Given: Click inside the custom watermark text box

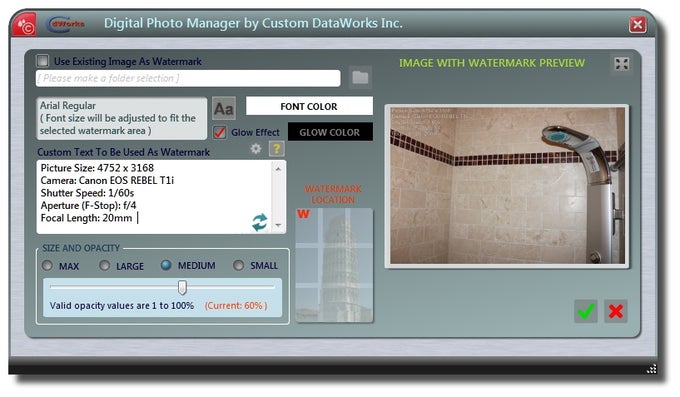Looking at the screenshot, I should pyautogui.click(x=154, y=197).
